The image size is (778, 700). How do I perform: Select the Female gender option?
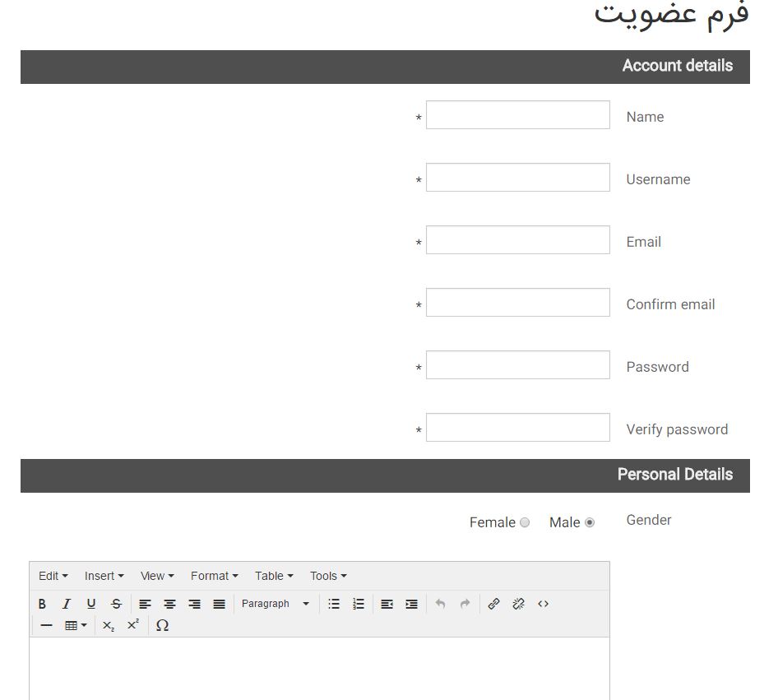[x=524, y=522]
